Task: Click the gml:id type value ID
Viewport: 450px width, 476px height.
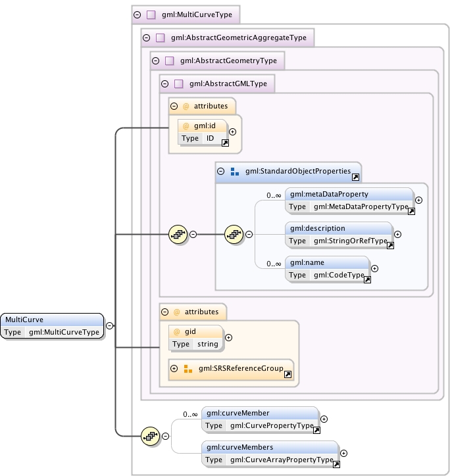Action: click(x=211, y=139)
